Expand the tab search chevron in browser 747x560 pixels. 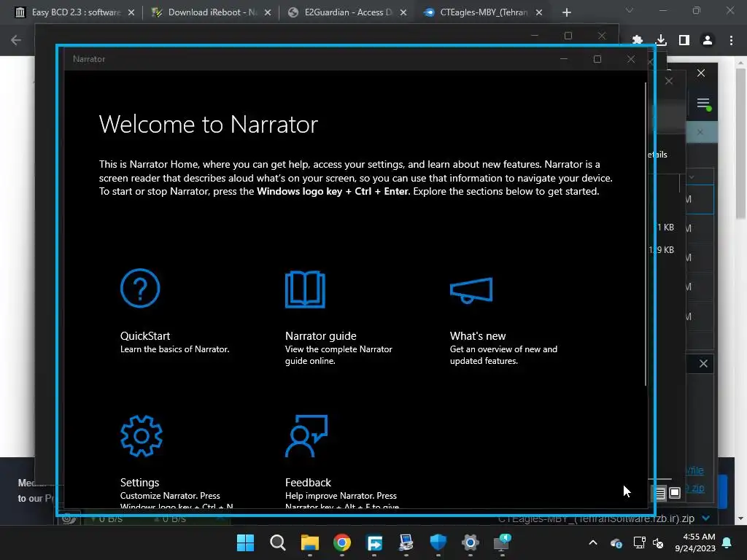[630, 10]
